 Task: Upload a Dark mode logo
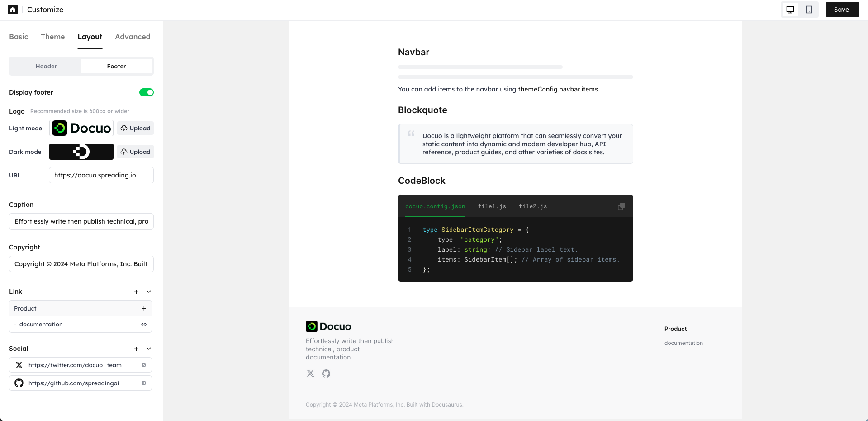click(135, 152)
